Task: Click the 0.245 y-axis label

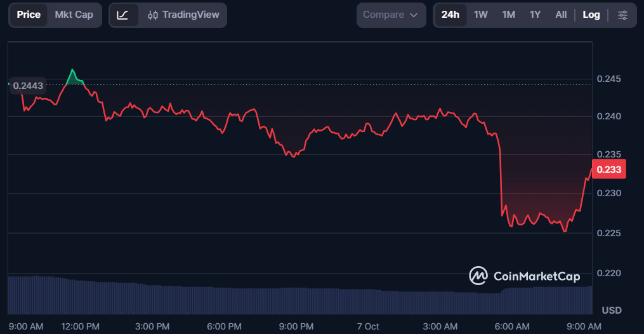Action: (x=608, y=79)
